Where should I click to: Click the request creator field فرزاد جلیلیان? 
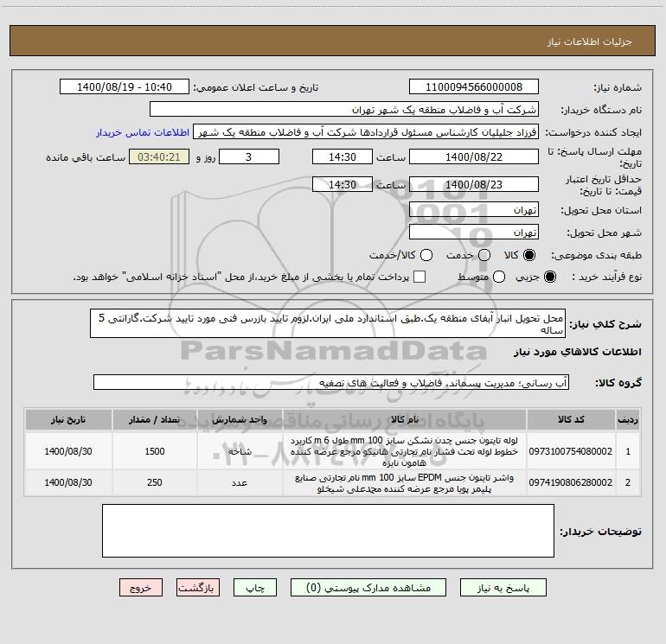pyautogui.click(x=366, y=132)
